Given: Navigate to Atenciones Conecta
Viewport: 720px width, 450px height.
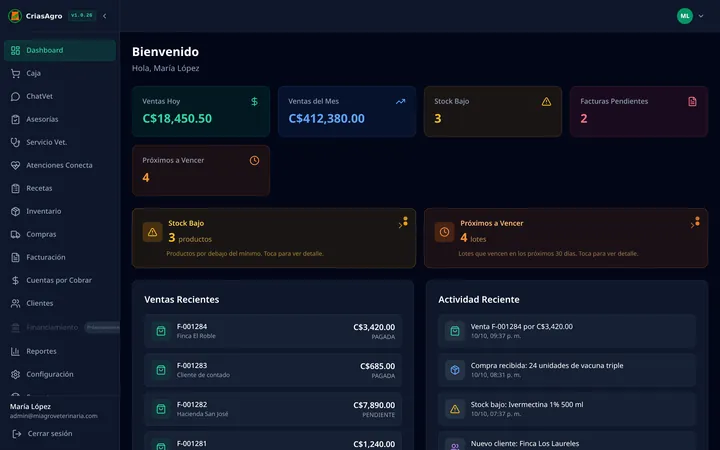Looking at the screenshot, I should coord(60,165).
